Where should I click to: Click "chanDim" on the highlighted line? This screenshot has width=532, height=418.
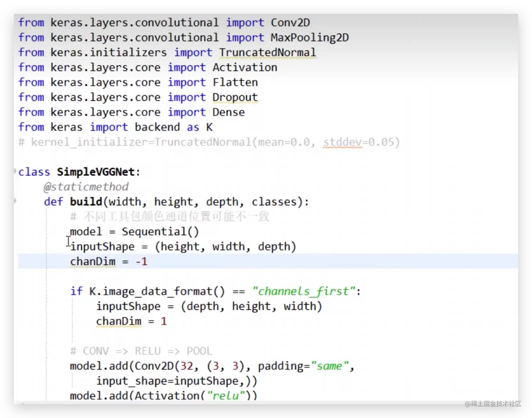tap(93, 262)
